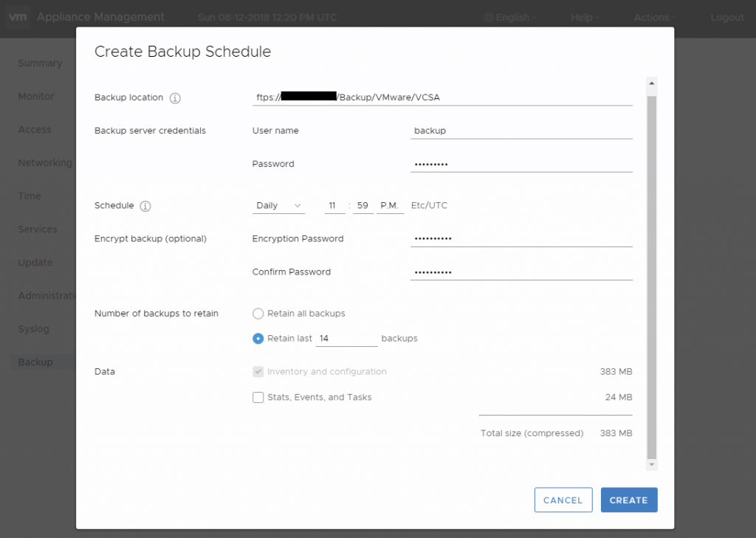Expand the English language menu
This screenshot has height=538, width=756.
pyautogui.click(x=510, y=18)
